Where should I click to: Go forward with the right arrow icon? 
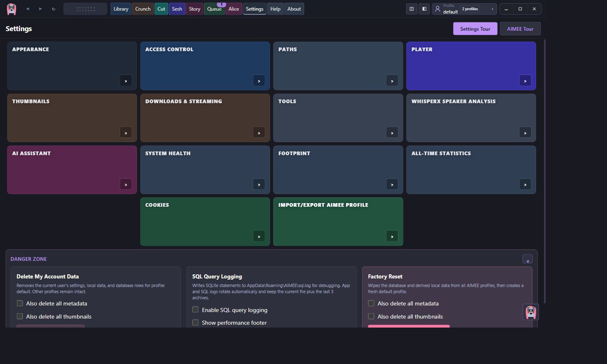pyautogui.click(x=41, y=9)
